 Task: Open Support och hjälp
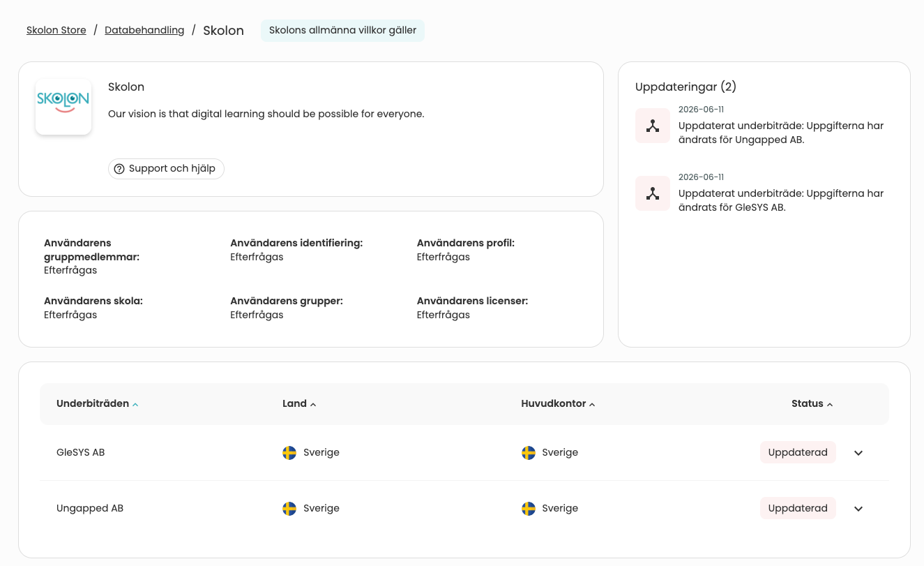[x=166, y=169]
